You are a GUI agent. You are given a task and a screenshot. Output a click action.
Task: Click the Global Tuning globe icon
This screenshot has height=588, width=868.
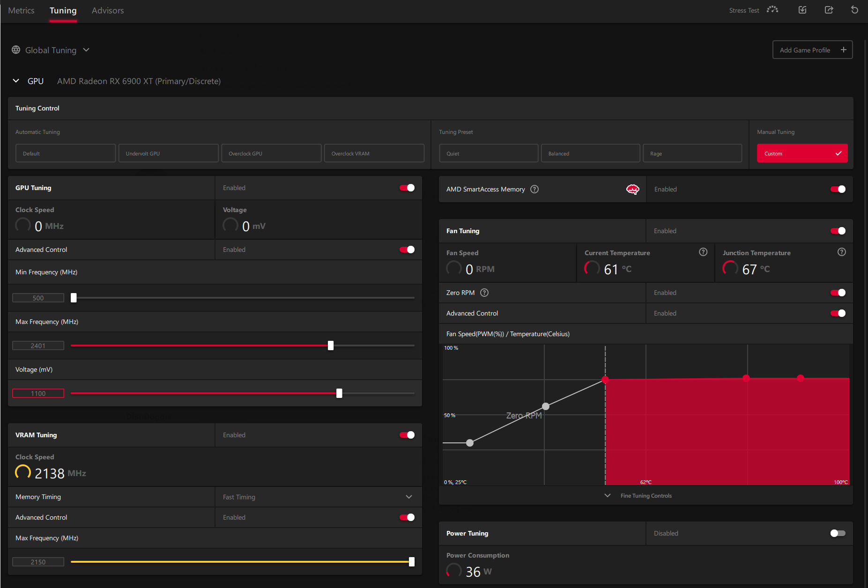tap(16, 50)
